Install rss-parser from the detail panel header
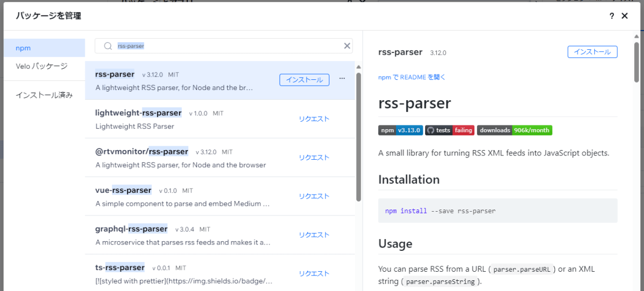644x291 pixels. tap(592, 52)
